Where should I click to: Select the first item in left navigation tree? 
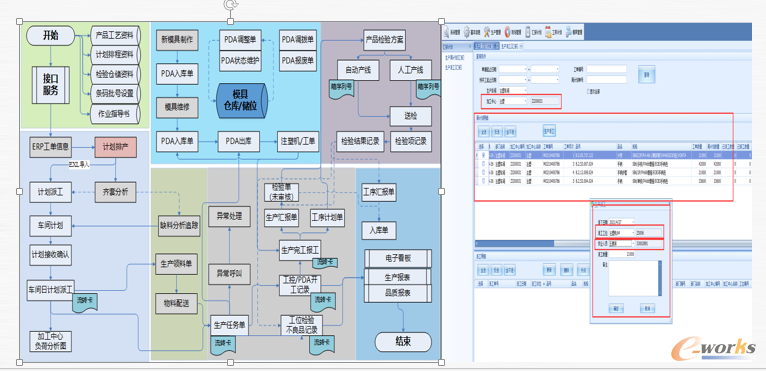(454, 57)
